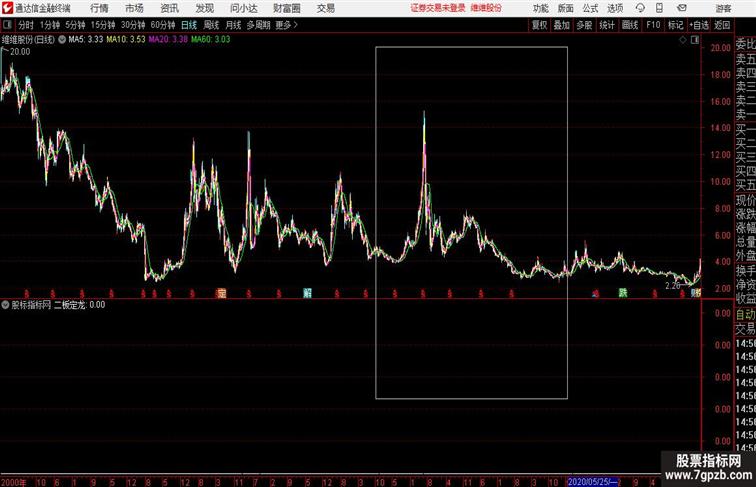
Task: Click the 叠加 overlay toolbar button
Action: (562, 25)
